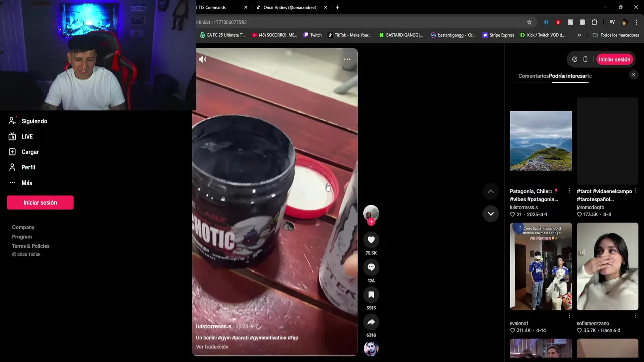Open a new browser tab
Image resolution: width=644 pixels, height=362 pixels.
[337, 7]
